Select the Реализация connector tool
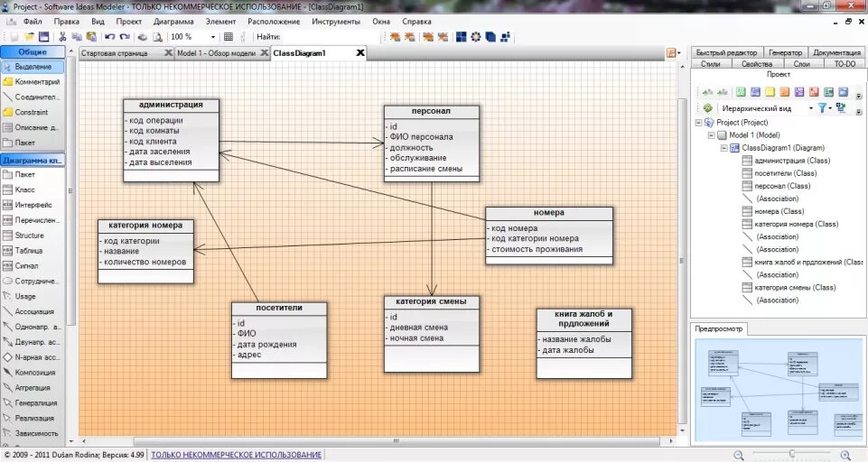 point(33,419)
